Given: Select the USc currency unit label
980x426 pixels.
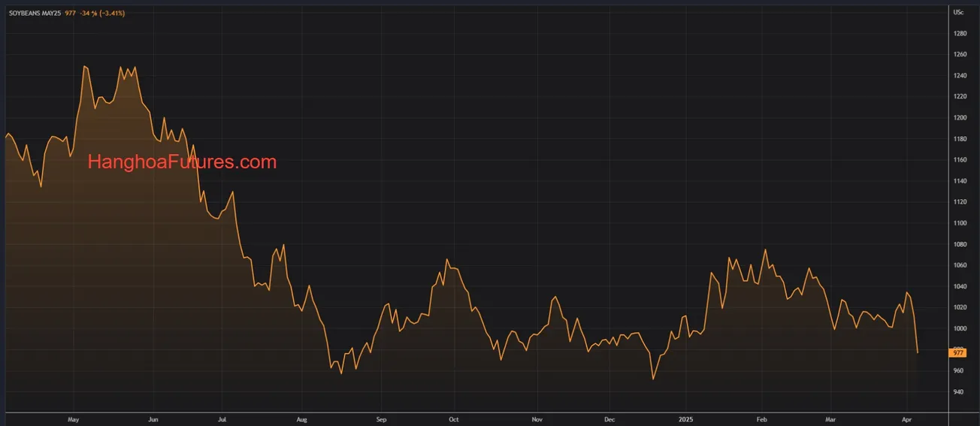Looking at the screenshot, I should (958, 12).
